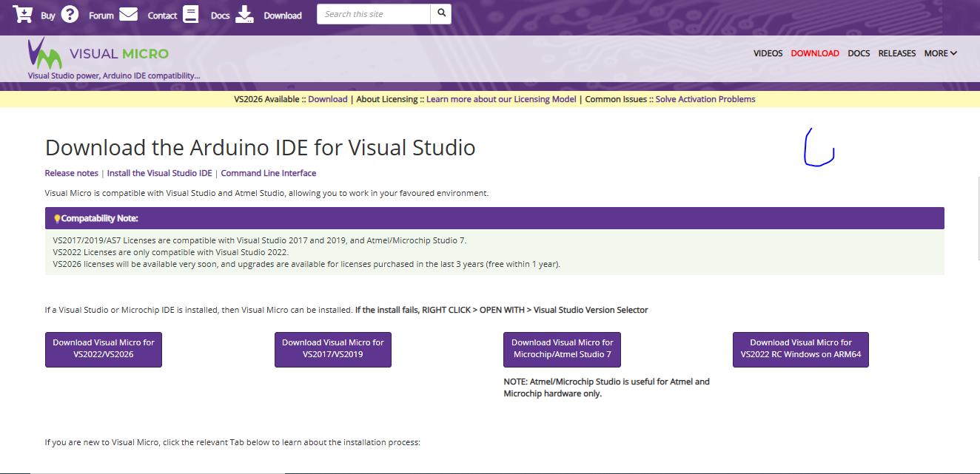The image size is (980, 474).
Task: Go to RELEASES in the navigation bar
Action: pyautogui.click(x=896, y=53)
